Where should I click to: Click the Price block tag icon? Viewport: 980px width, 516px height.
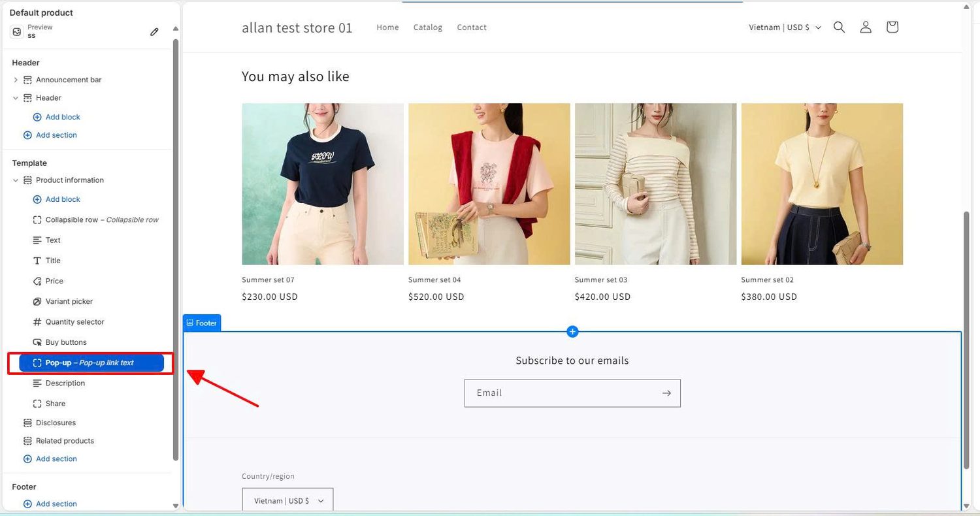[x=37, y=281]
